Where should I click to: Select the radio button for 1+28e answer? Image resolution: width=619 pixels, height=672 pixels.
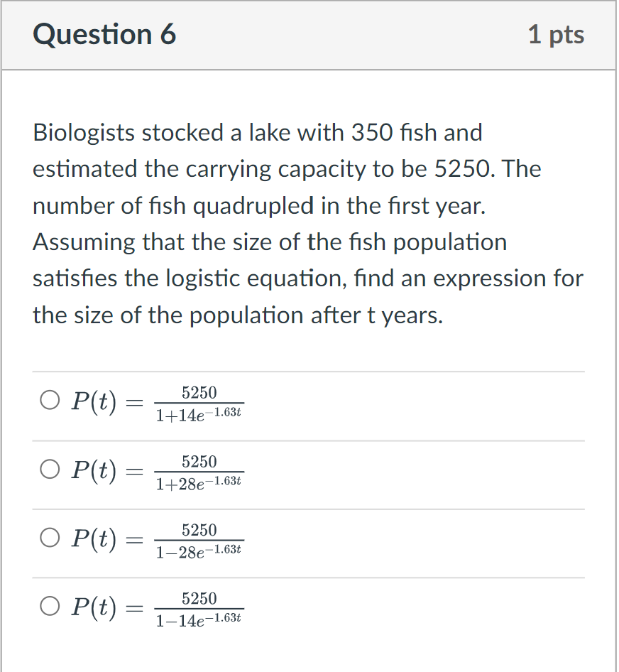[50, 469]
